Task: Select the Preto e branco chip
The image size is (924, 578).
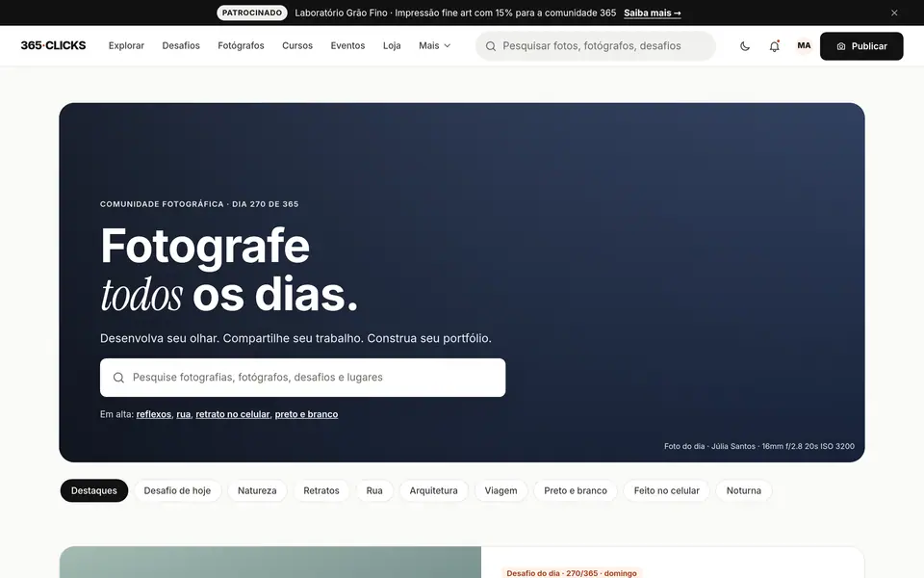Action: (576, 490)
